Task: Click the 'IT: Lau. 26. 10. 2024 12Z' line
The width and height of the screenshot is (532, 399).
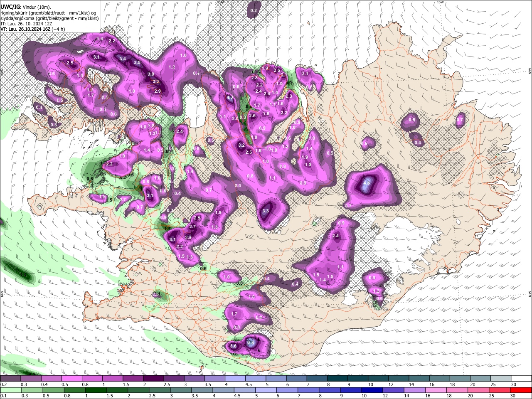Action: [27, 24]
